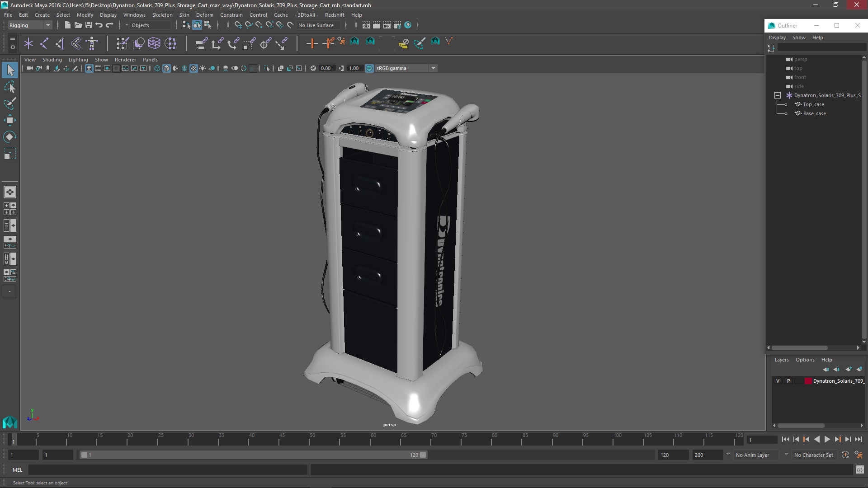Click the Create Cluster shelf icon
Screen dimensions: 868x488
coord(170,43)
